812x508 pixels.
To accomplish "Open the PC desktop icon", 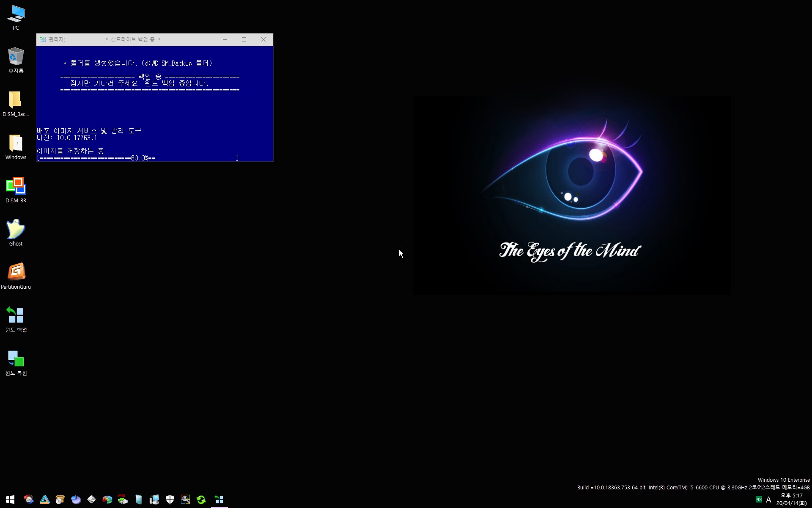I will coord(16,17).
